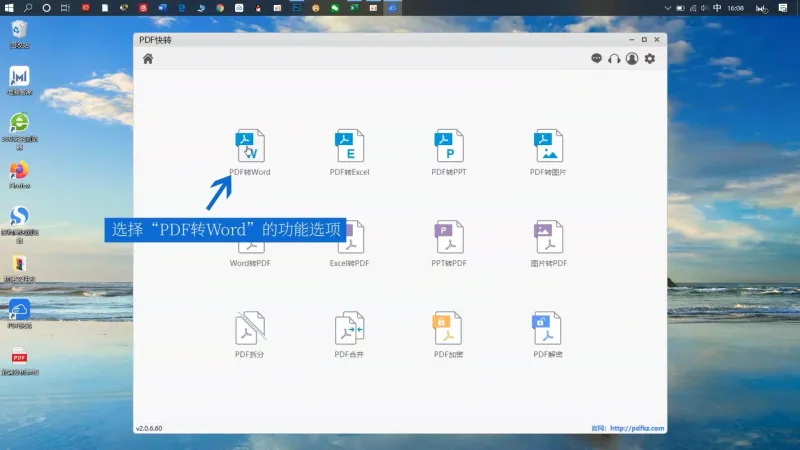Click the v2.0.6.60 version text

tap(149, 429)
